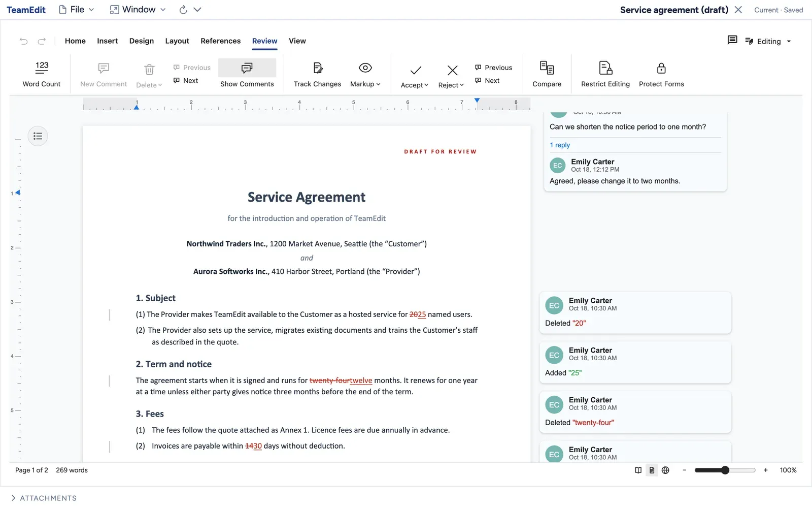This screenshot has width=812, height=508.
Task: Accept the tracked change
Action: point(415,76)
